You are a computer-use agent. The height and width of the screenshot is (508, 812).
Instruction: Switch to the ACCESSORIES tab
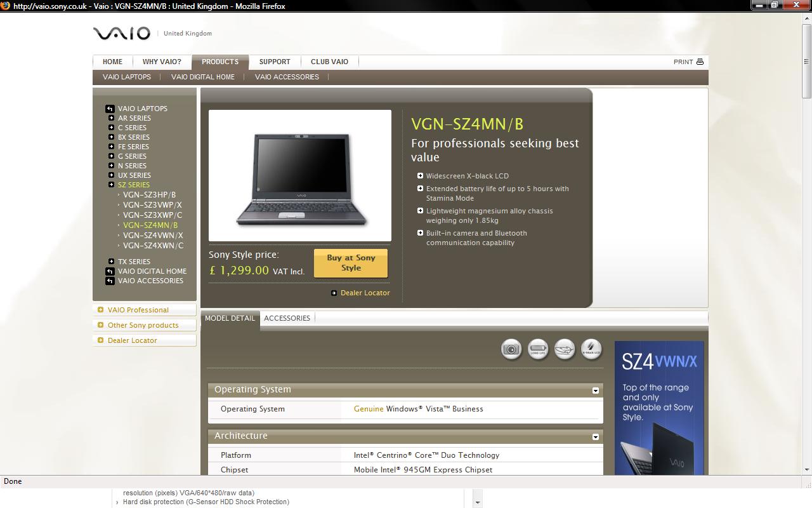coord(287,318)
